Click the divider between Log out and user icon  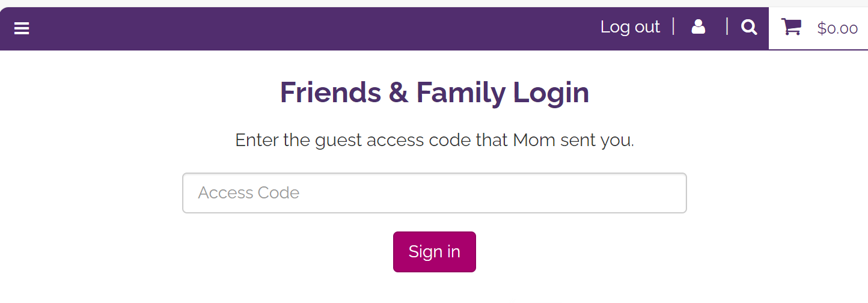[x=673, y=26]
